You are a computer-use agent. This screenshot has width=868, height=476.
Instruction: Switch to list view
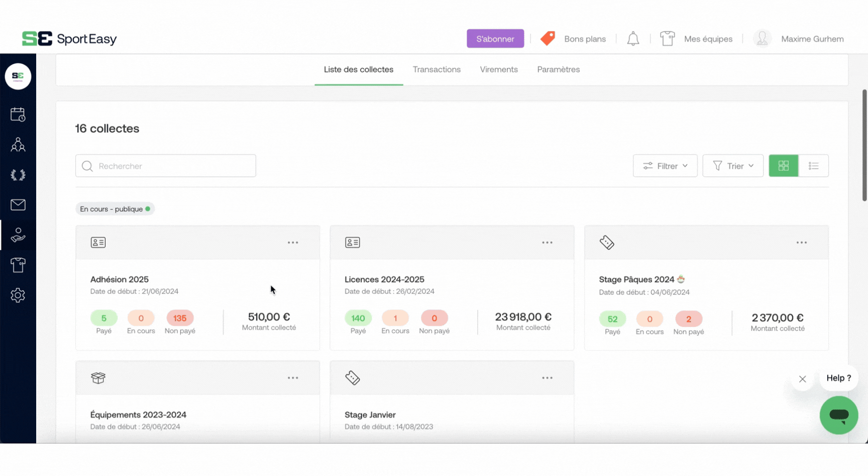click(814, 166)
